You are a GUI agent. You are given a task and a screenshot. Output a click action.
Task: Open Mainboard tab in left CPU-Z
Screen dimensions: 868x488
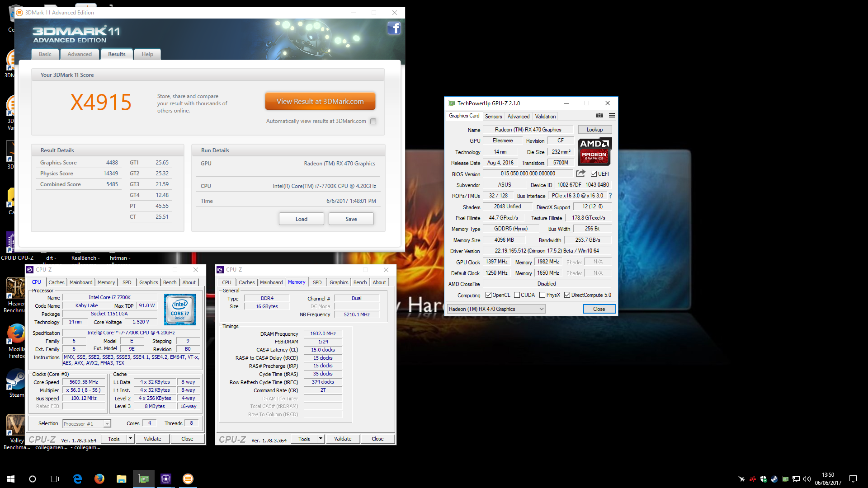pos(81,282)
